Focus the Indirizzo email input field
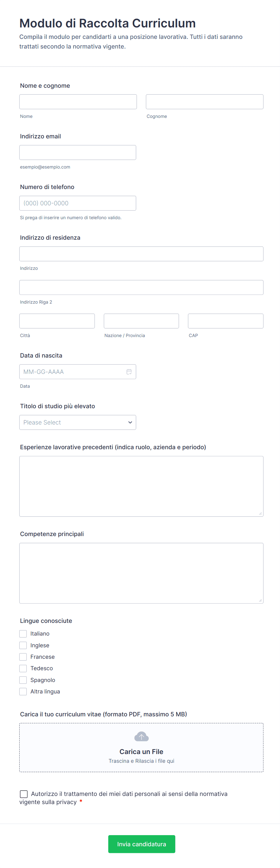280x868 pixels. [x=78, y=152]
